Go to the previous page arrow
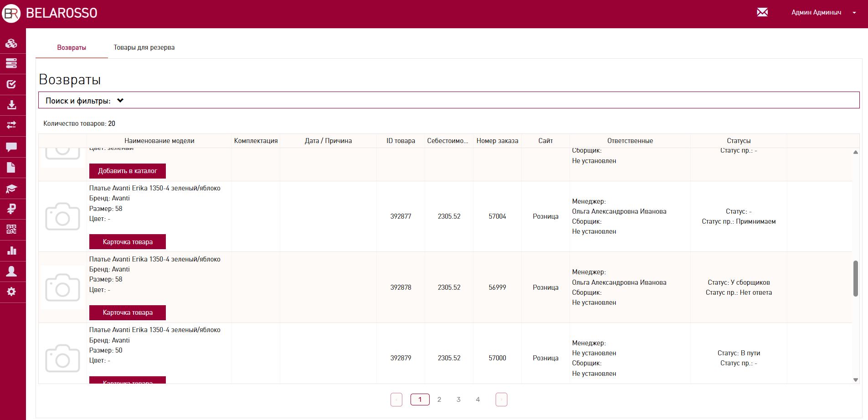Screen dimensions: 868x420 click(x=396, y=400)
